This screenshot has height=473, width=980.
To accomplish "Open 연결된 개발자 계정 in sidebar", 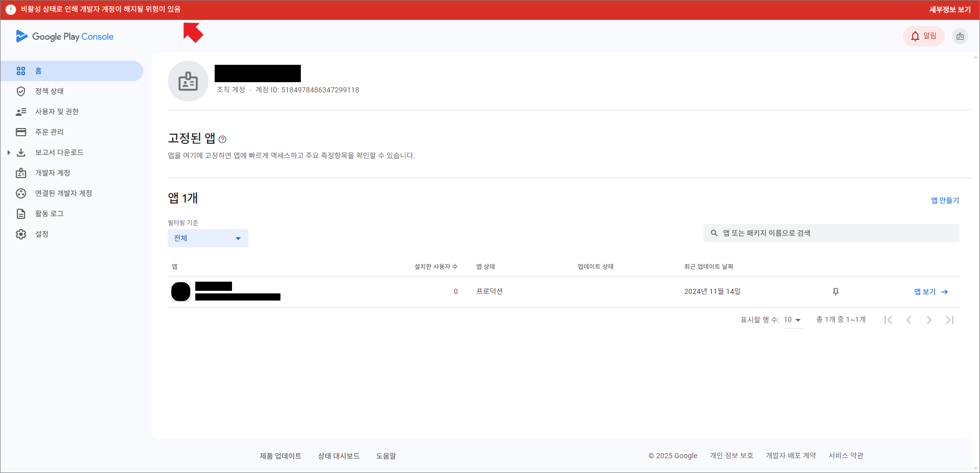I will coord(21,193).
